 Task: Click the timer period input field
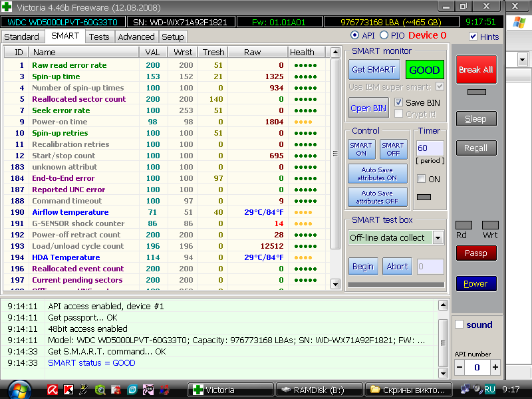click(430, 148)
